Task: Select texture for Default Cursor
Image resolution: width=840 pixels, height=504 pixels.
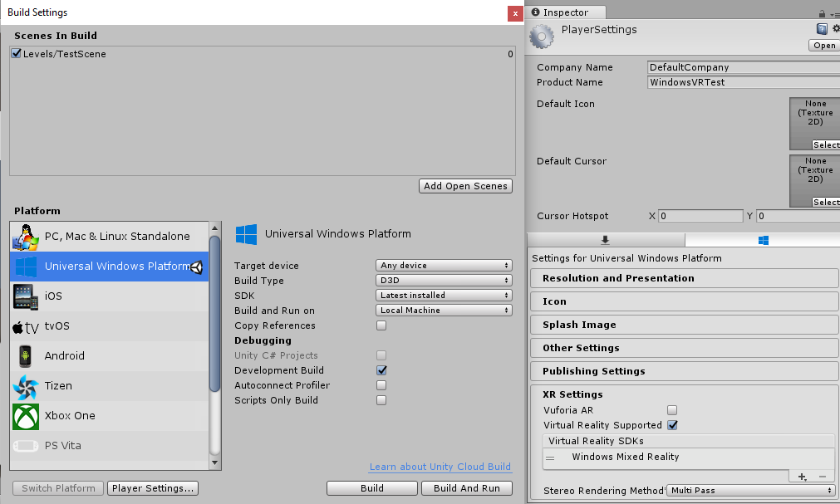Action: (826, 202)
